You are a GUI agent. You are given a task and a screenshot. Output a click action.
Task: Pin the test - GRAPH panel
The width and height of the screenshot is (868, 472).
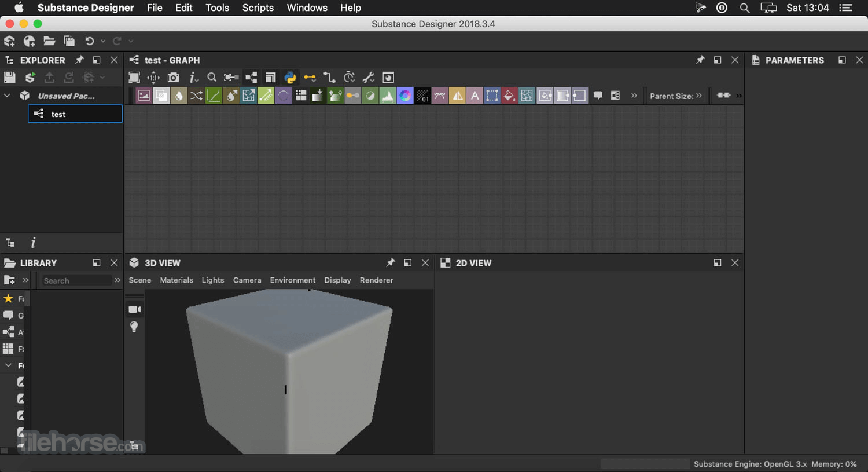click(x=700, y=60)
